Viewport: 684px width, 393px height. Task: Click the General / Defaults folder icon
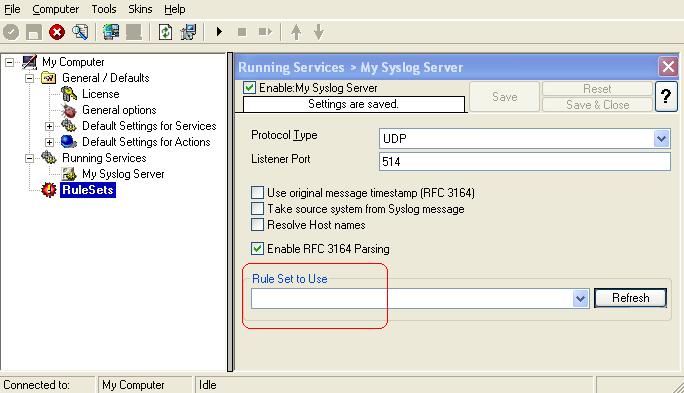tap(48, 78)
